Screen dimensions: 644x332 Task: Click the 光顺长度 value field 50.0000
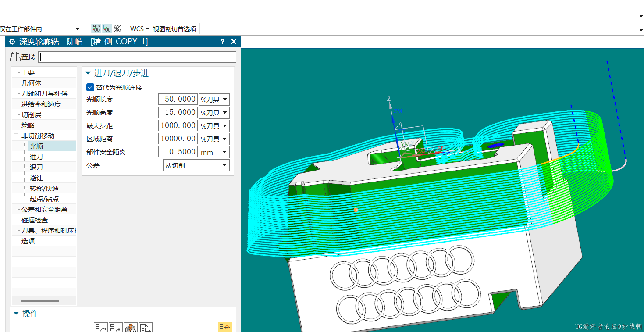click(178, 100)
